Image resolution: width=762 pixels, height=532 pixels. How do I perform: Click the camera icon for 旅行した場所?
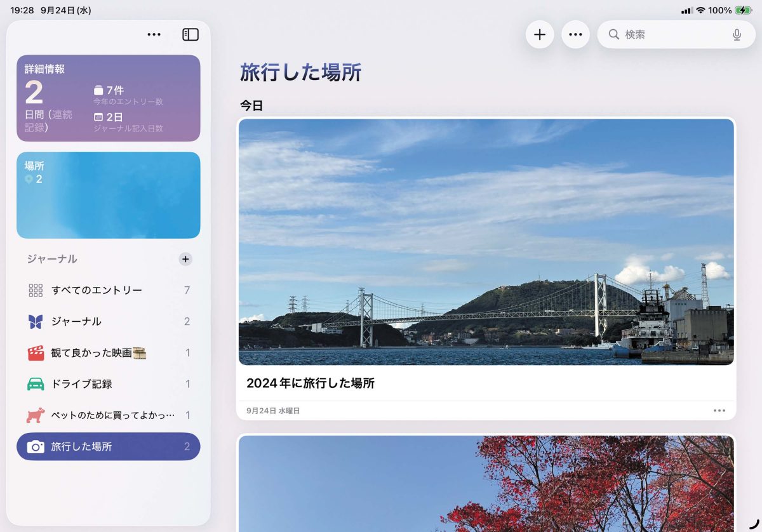tap(36, 447)
